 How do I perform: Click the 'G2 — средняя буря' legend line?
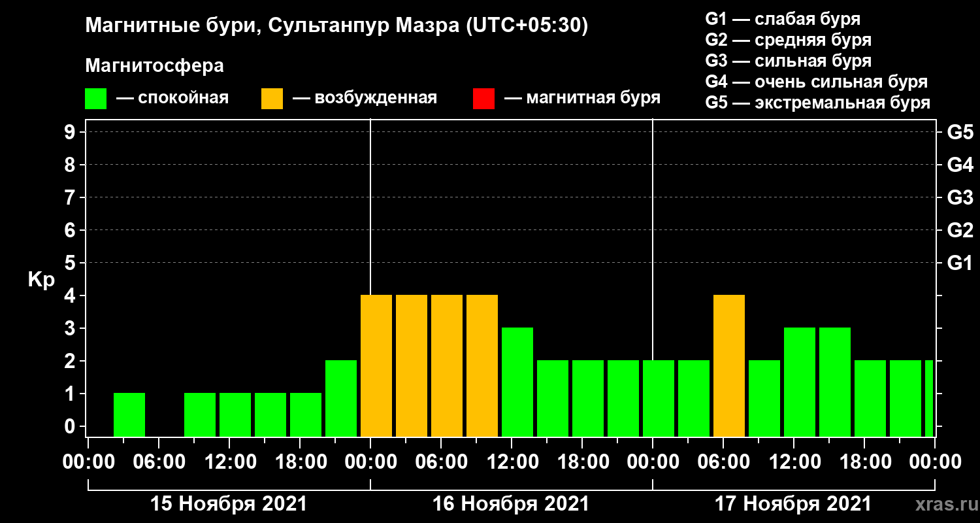tap(789, 40)
